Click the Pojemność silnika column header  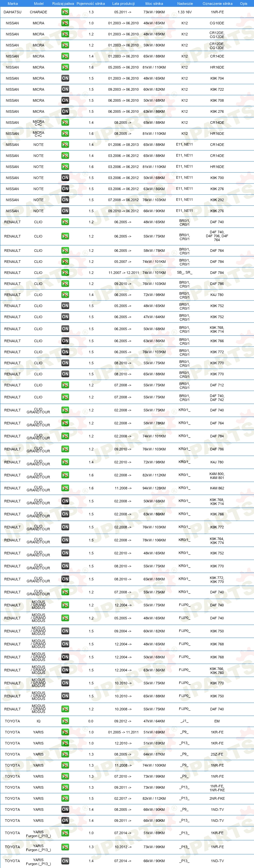(91, 4)
